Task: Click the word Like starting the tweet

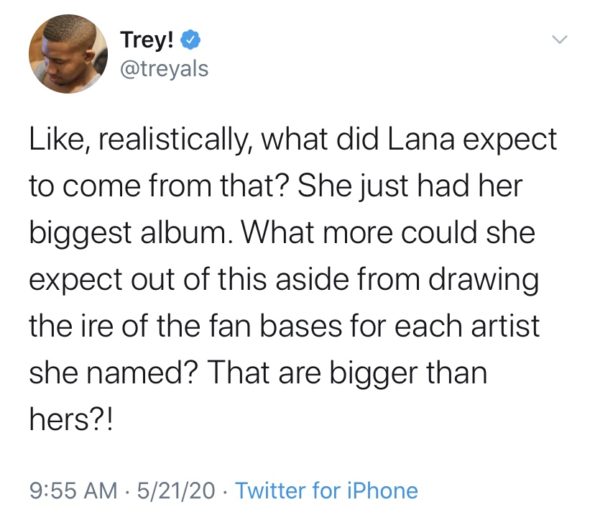Action: (59, 140)
